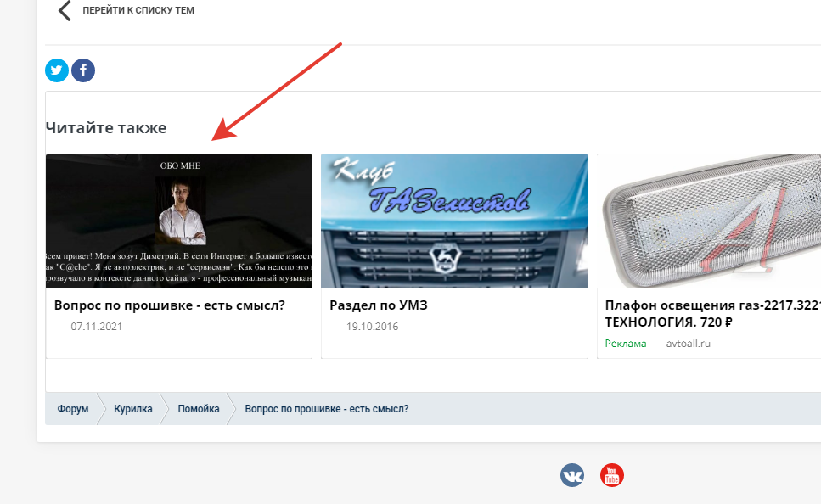Select the breadcrumb 'Вопрос по прошивке - есть смысл?'
821x504 pixels.
point(327,409)
